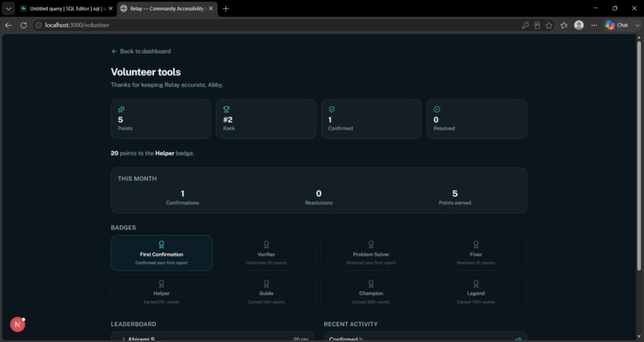Image resolution: width=644 pixels, height=342 pixels.
Task: Click the Champion badge ribbon icon
Action: [371, 284]
